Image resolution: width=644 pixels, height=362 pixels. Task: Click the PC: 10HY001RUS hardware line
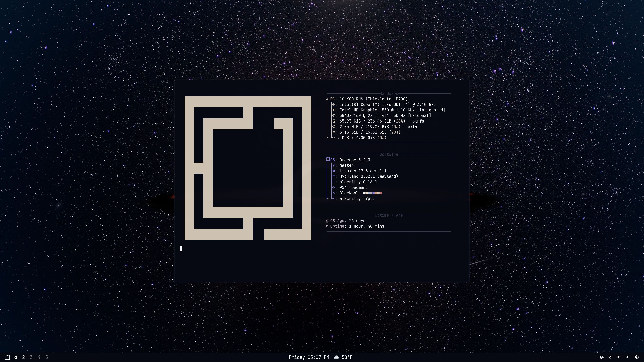tap(368, 99)
